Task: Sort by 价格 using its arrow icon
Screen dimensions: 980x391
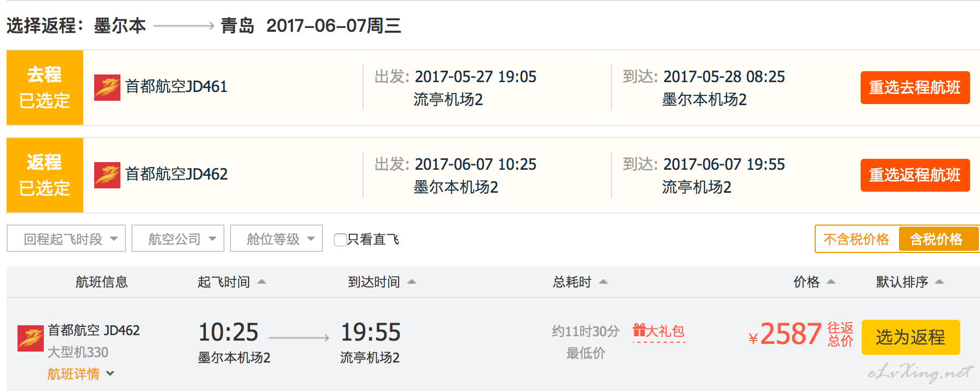Action: (x=831, y=282)
